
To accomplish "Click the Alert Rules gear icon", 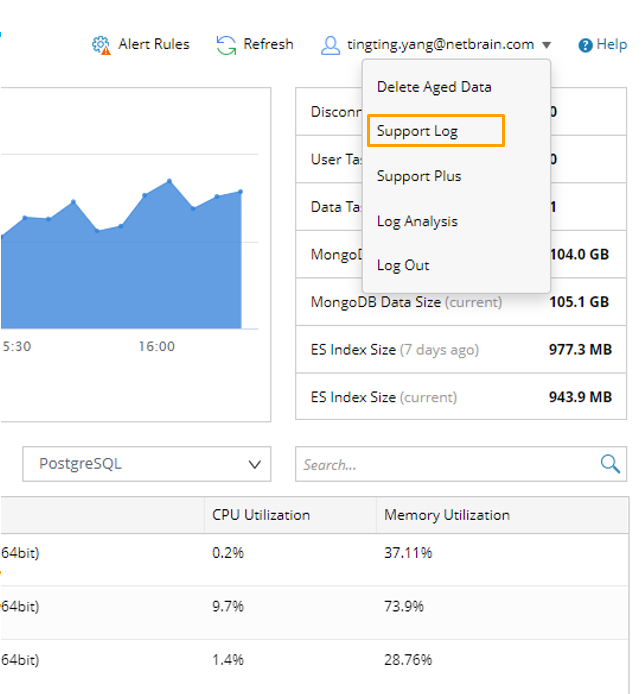I will 101,45.
